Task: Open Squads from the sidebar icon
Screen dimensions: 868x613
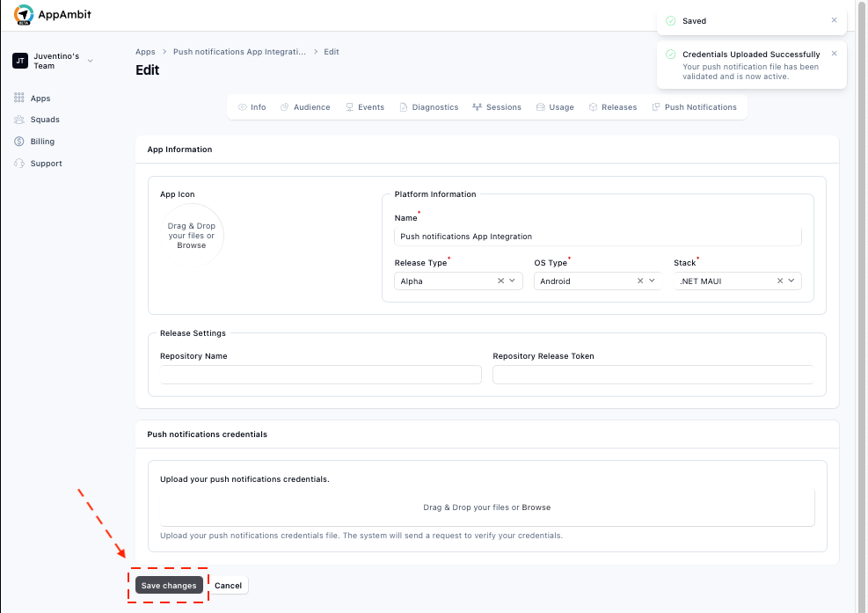Action: [19, 120]
